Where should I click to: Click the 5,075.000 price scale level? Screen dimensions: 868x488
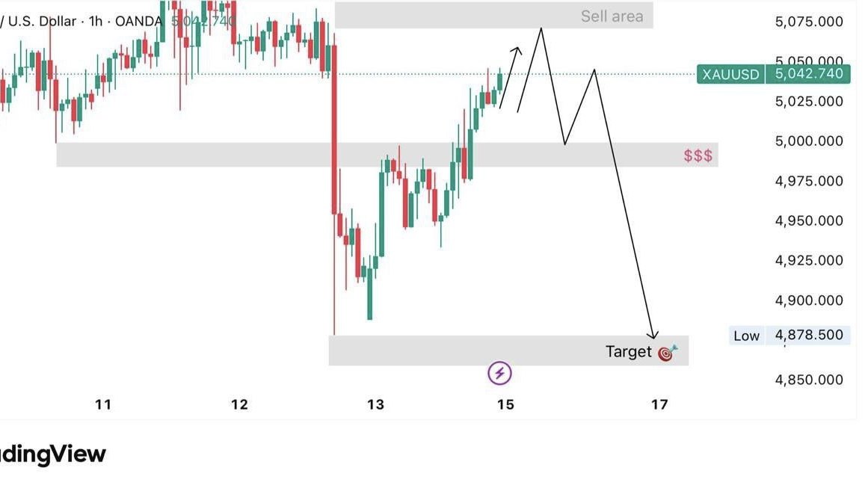809,22
